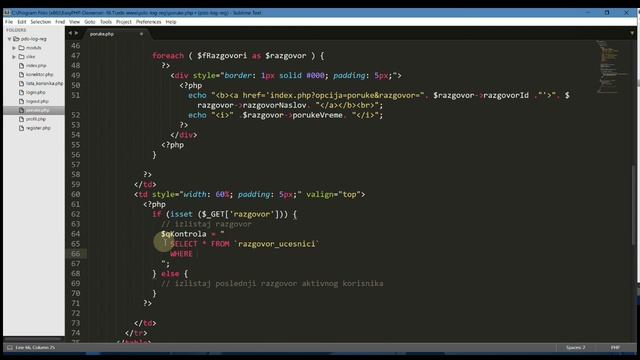The width and height of the screenshot is (640, 360).
Task: Click line number 62 in gutter
Action: pyautogui.click(x=76, y=214)
